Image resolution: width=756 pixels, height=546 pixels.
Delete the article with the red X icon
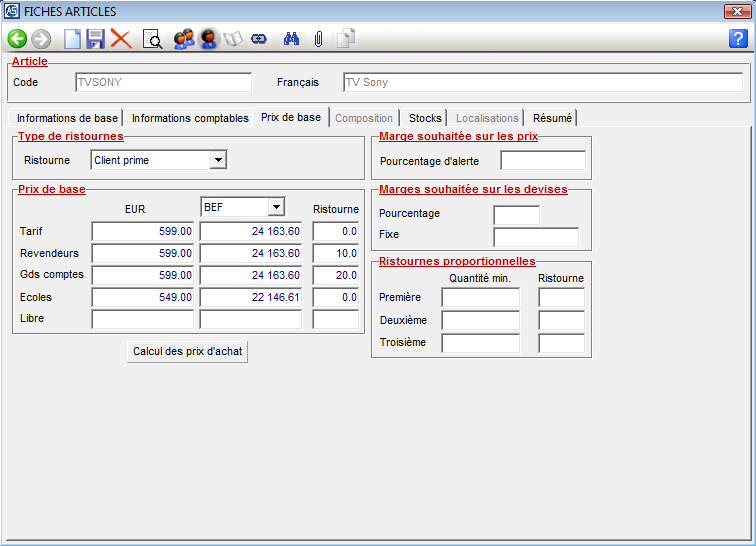[x=121, y=39]
